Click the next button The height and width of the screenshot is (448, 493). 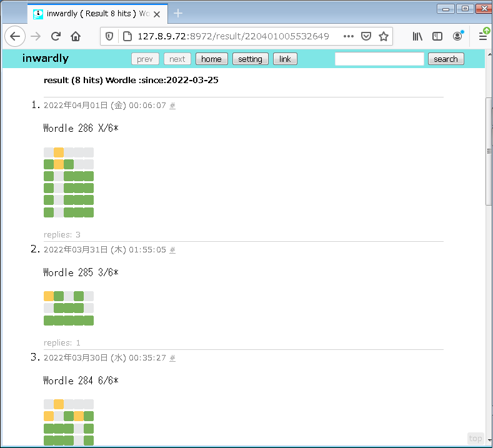[x=177, y=59]
